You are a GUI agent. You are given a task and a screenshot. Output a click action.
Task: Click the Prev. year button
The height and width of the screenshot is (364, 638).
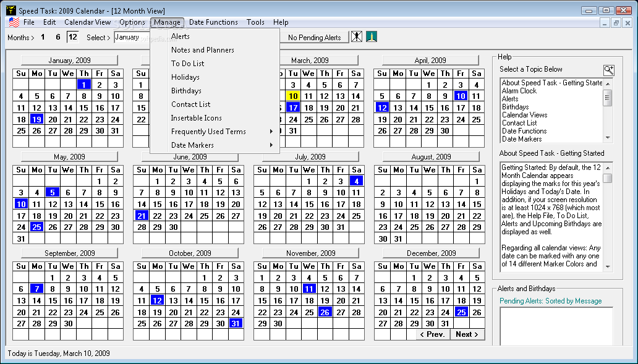[432, 334]
